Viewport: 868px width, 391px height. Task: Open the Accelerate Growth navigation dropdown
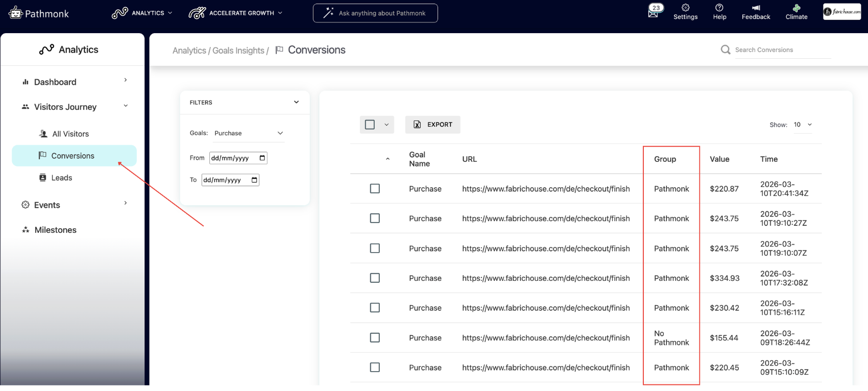(x=235, y=13)
